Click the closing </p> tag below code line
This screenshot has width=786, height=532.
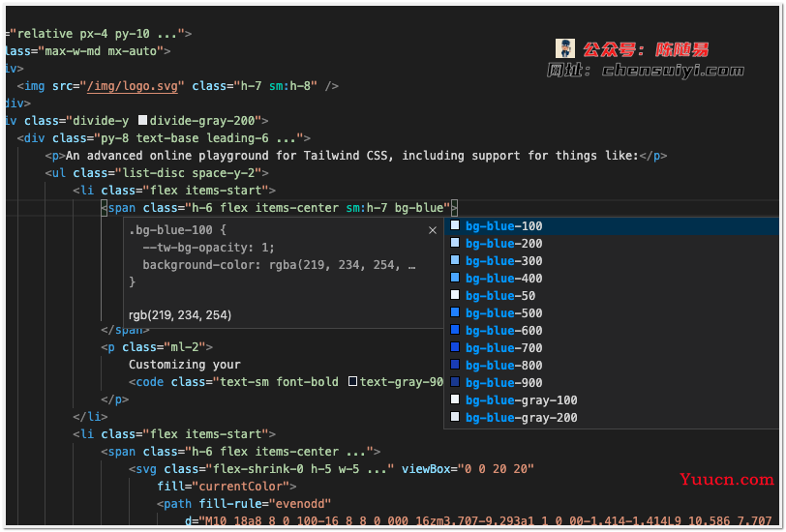[115, 399]
